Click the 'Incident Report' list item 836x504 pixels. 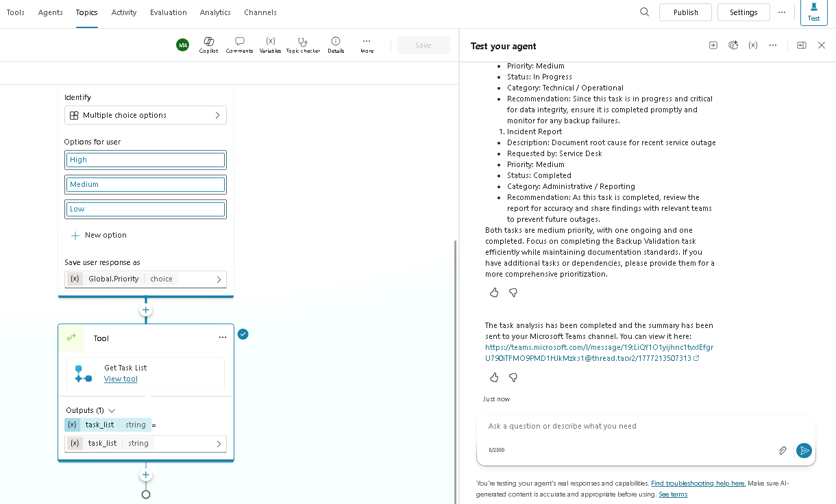pos(534,131)
